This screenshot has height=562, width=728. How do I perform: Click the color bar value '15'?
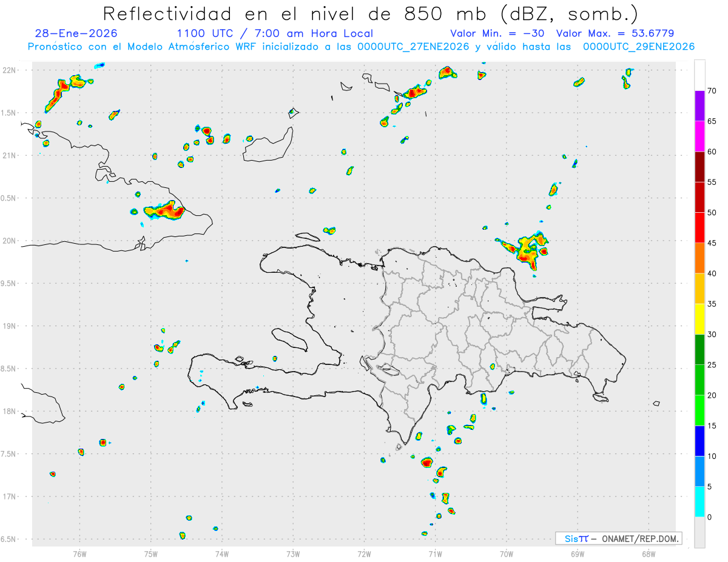(712, 426)
